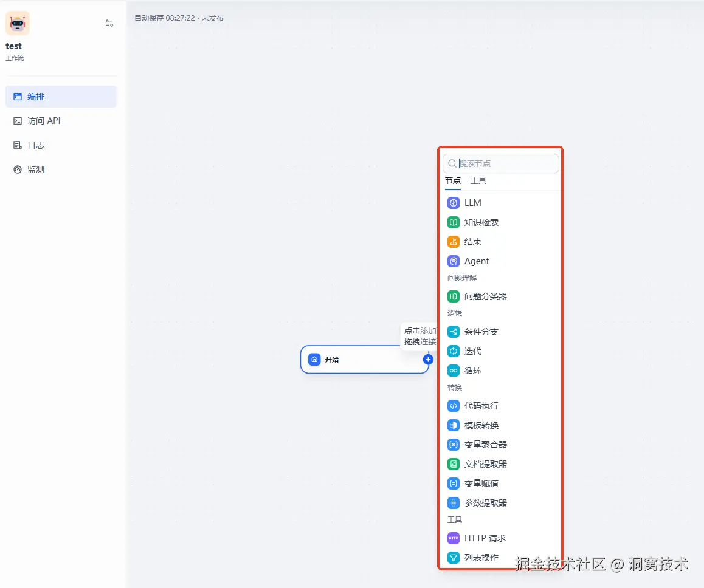This screenshot has width=704, height=588.
Task: Click the home icon in 开始 node
Action: click(314, 359)
